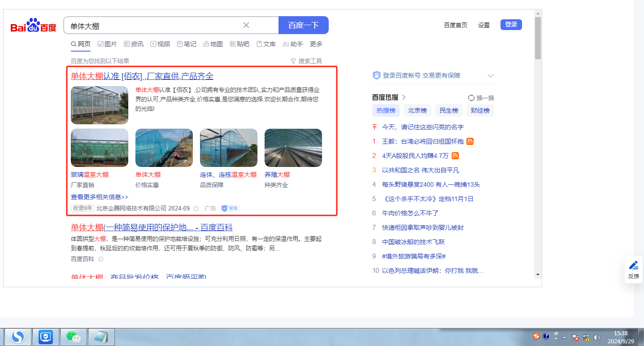Image resolution: width=644 pixels, height=346 pixels.
Task: Click the blue 登录 login button
Action: (511, 25)
